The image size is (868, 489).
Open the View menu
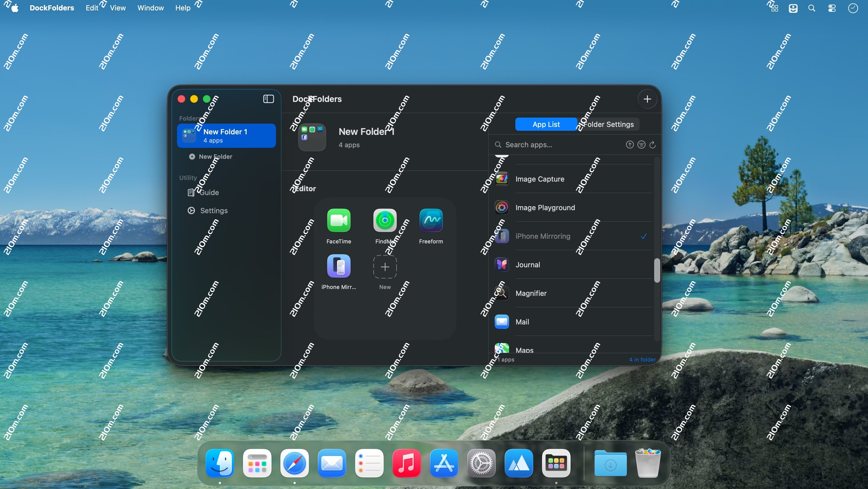click(x=118, y=8)
